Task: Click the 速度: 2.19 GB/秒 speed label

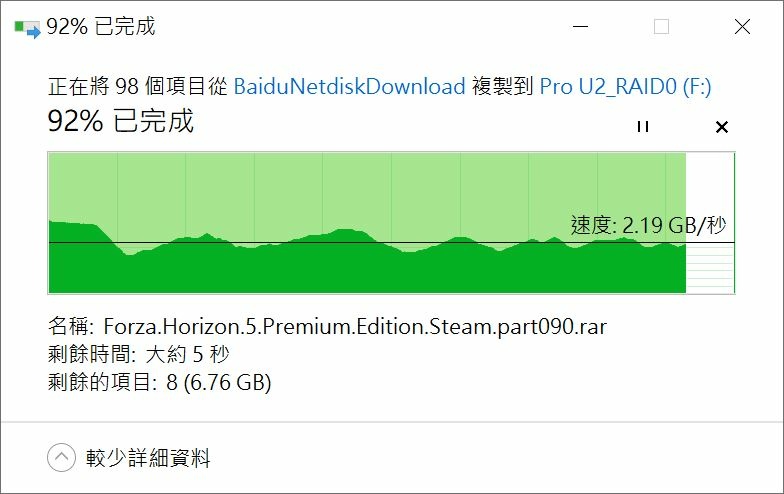Action: (x=648, y=225)
